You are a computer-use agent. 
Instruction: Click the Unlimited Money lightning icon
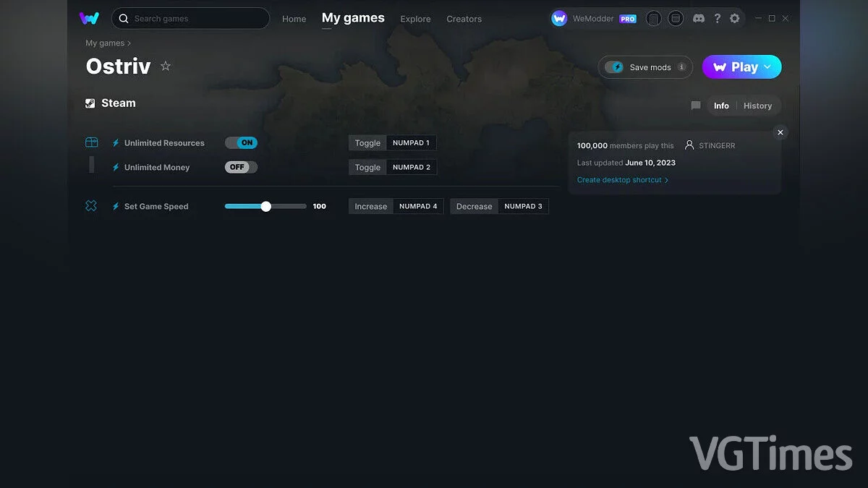tap(116, 167)
